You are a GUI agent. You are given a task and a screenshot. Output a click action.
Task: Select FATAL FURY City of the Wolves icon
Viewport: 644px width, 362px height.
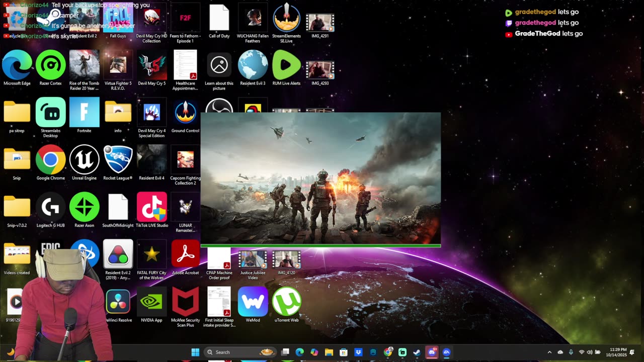[151, 259]
